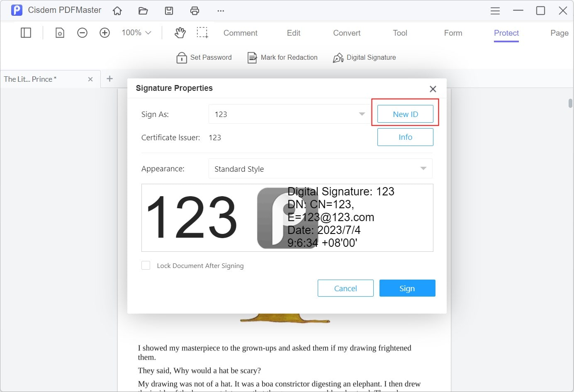Viewport: 574px width, 392px height.
Task: Zoom out of the document
Action: pos(82,32)
